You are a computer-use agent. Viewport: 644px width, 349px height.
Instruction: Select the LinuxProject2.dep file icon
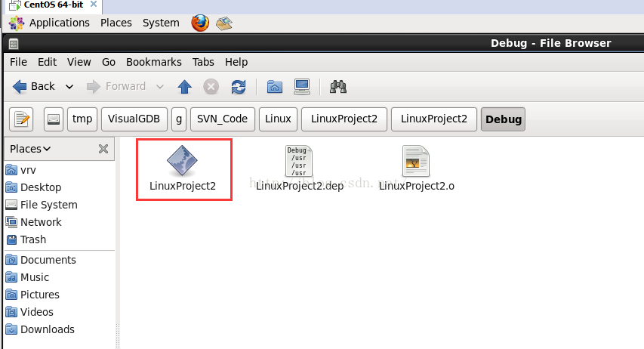point(299,161)
